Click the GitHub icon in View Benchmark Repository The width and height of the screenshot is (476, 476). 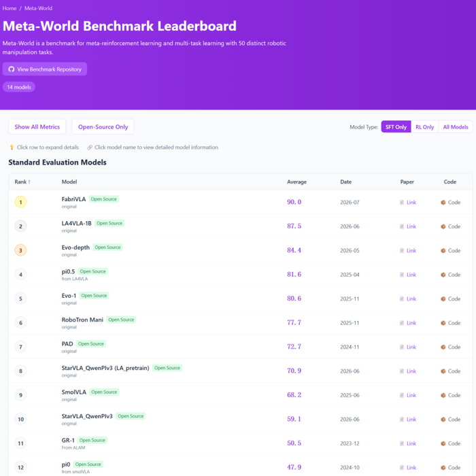(12, 69)
